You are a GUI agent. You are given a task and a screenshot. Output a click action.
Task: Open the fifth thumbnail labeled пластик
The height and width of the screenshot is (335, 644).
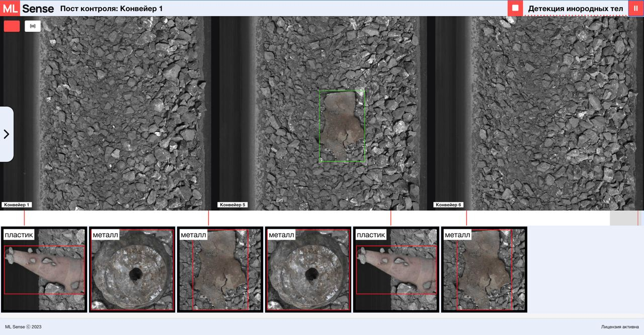(x=396, y=270)
